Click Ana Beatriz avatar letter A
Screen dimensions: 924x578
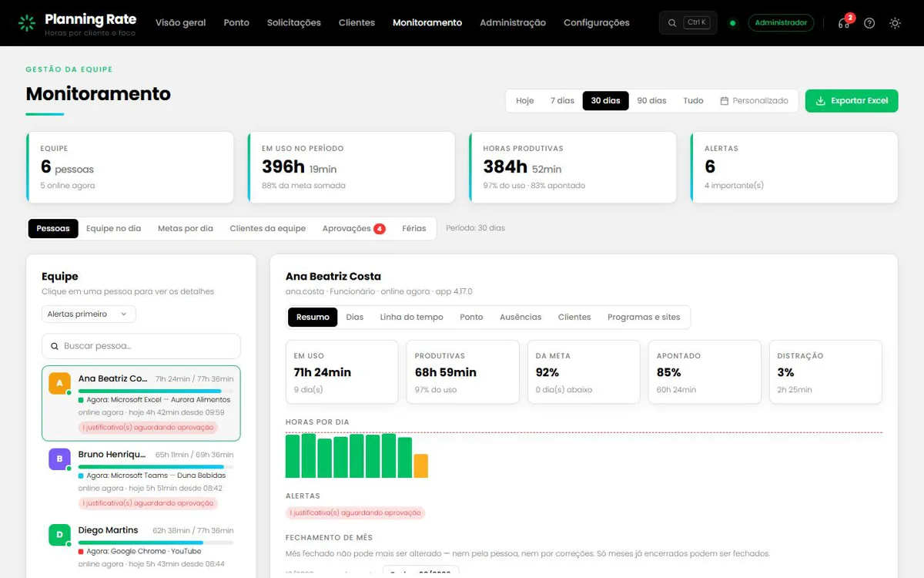pyautogui.click(x=59, y=383)
